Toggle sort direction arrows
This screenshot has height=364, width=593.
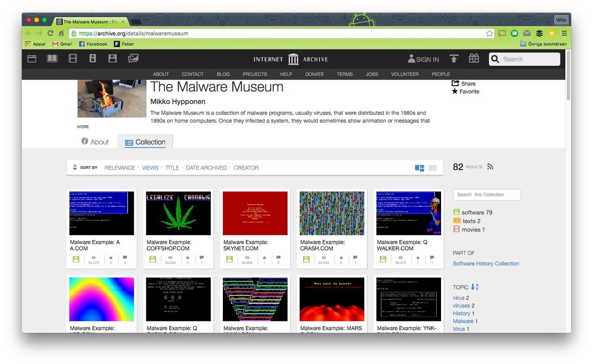pyautogui.click(x=75, y=168)
